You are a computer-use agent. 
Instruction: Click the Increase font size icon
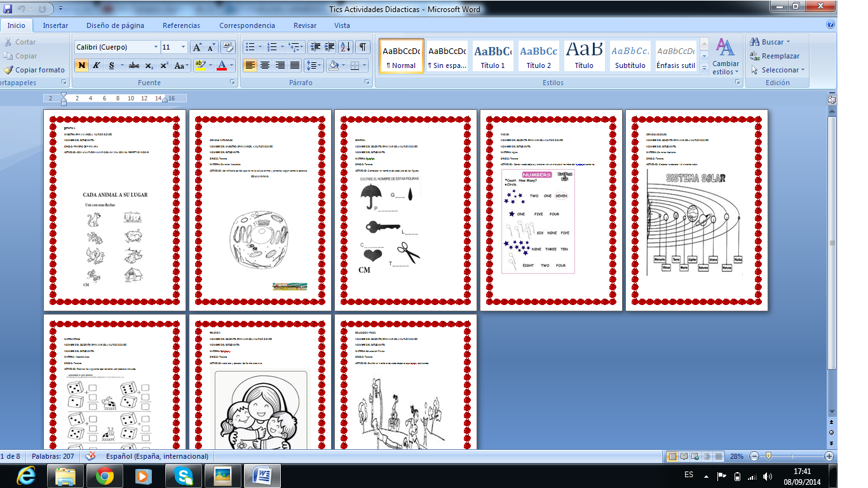tap(197, 47)
